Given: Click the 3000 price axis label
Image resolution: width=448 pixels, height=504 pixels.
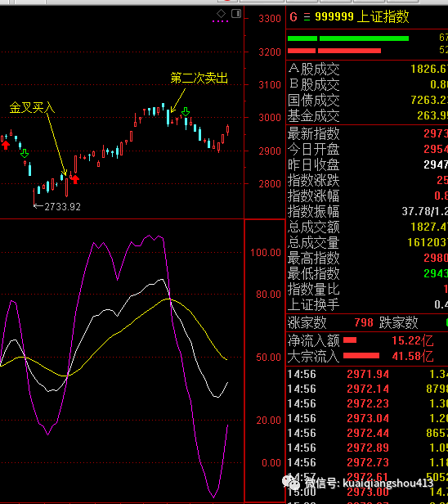Looking at the screenshot, I should point(270,118).
